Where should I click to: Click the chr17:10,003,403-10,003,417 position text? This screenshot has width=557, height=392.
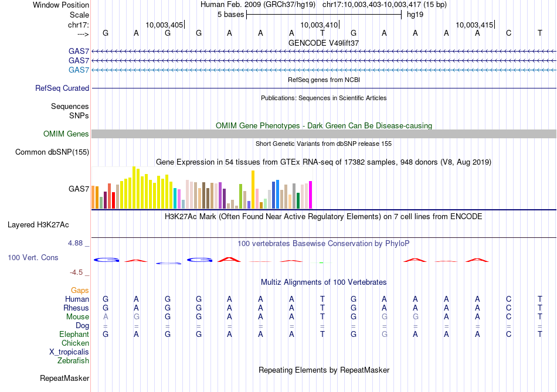385,5
